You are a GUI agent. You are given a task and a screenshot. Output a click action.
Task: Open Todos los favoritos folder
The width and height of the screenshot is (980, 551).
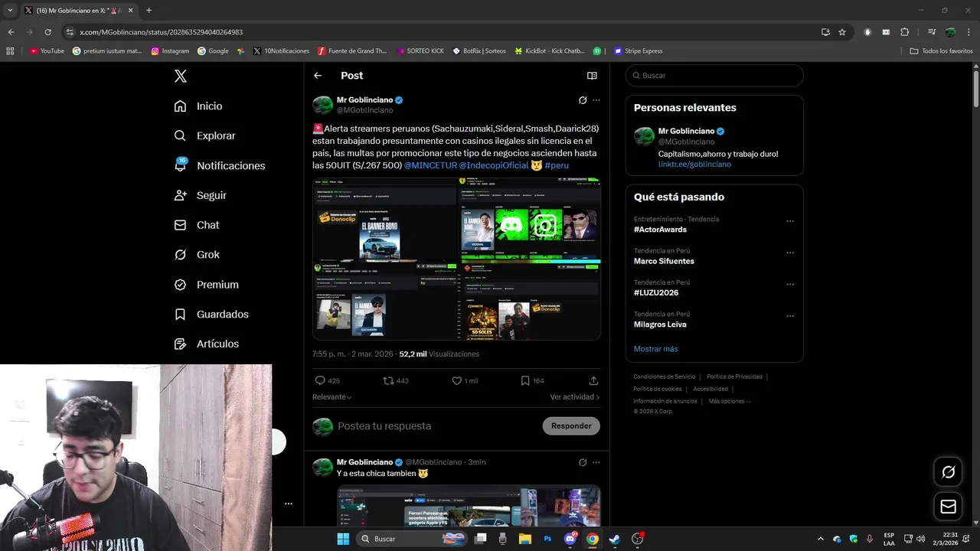(x=941, y=51)
